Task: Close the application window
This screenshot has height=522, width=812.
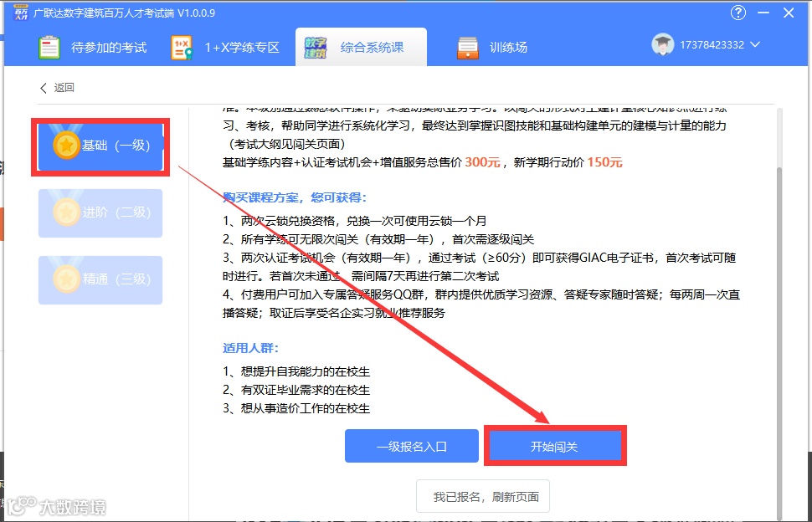Action: coord(789,13)
